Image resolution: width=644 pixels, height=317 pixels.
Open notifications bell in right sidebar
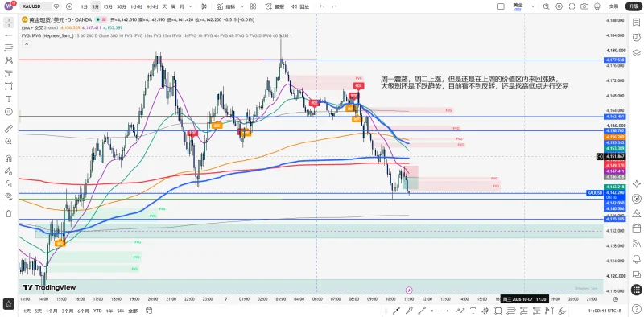point(637,259)
